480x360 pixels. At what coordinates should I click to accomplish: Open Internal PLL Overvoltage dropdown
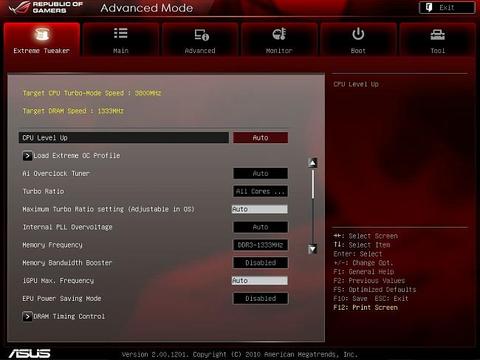260,227
